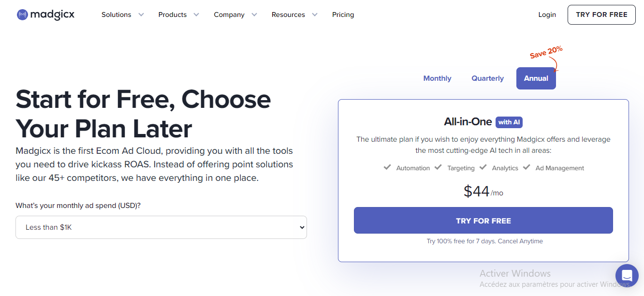The height and width of the screenshot is (296, 644).
Task: Expand the Company menu
Action: click(x=235, y=15)
